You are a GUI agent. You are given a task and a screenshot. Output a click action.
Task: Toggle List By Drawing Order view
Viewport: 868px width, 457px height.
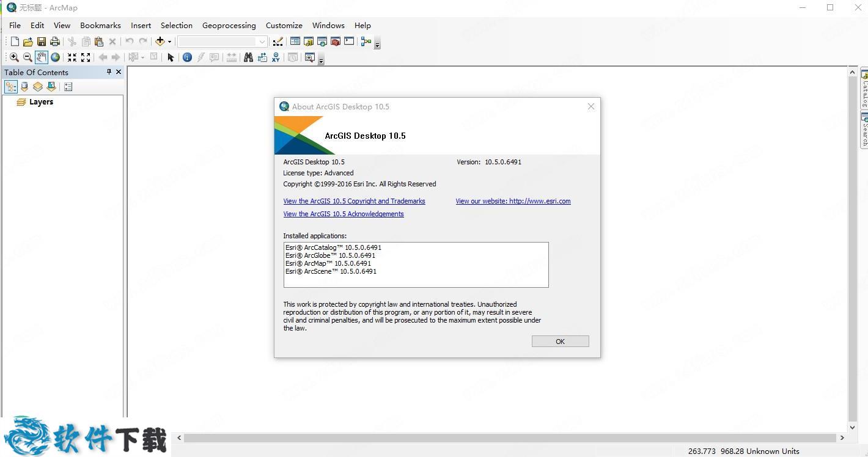click(x=11, y=87)
